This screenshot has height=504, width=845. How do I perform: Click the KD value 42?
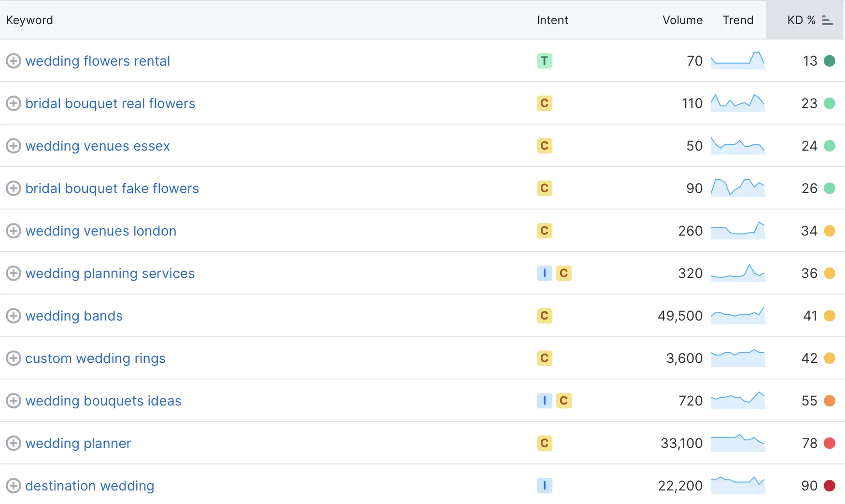click(x=809, y=358)
